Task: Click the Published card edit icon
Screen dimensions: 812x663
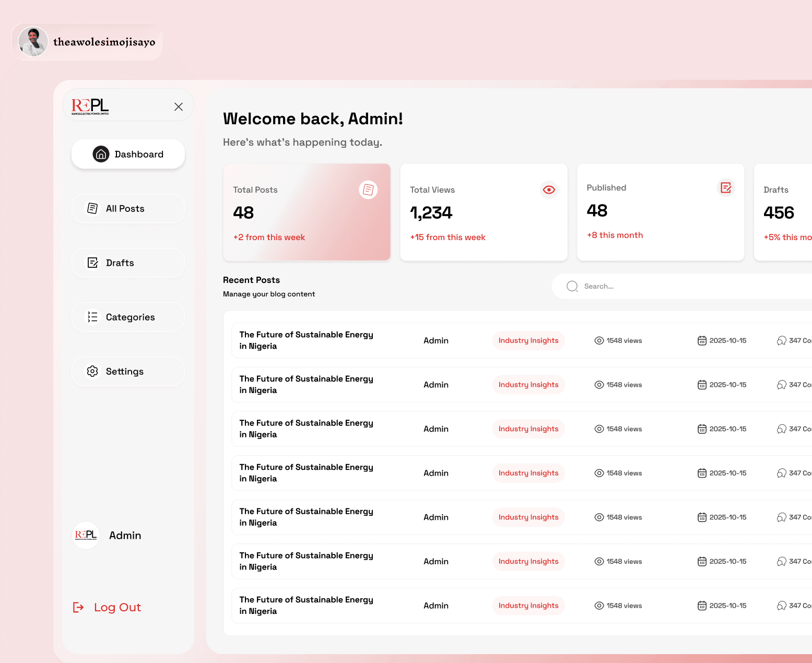Action: point(726,187)
